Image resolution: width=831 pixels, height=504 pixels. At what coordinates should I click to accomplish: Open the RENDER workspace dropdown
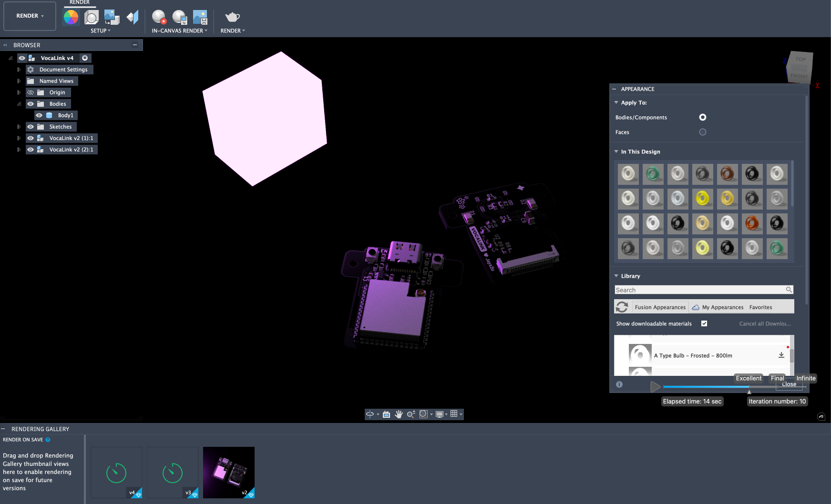30,16
